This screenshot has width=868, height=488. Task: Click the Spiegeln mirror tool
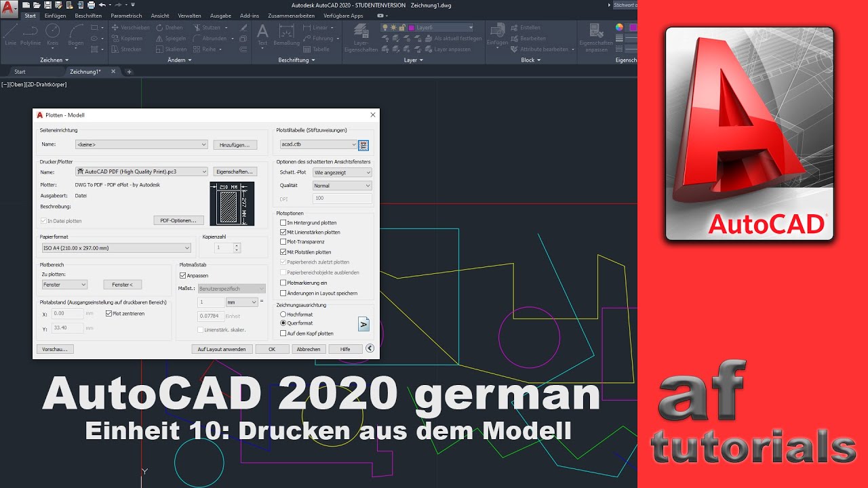(x=171, y=39)
